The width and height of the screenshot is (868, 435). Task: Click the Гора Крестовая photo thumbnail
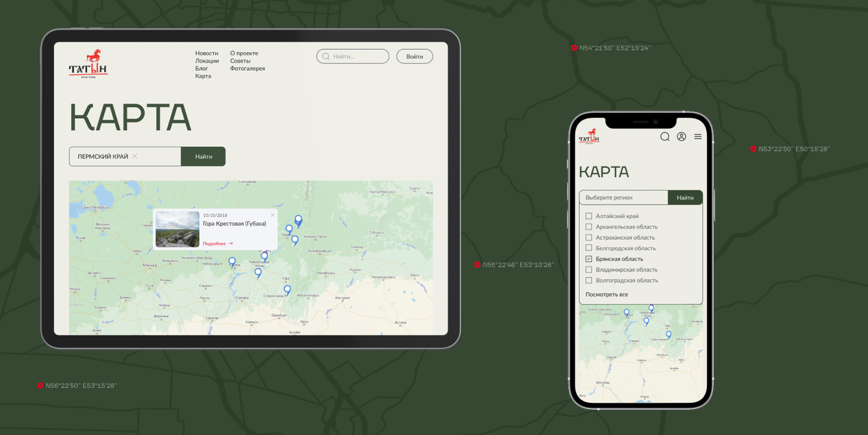177,229
